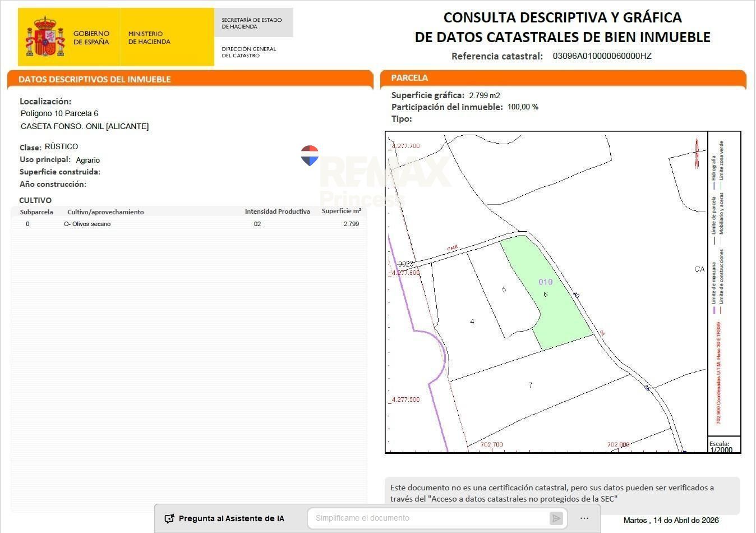Viewport: 756px width, 533px height.
Task: Click the 'PARCELA' orange section header
Action: (x=563, y=78)
